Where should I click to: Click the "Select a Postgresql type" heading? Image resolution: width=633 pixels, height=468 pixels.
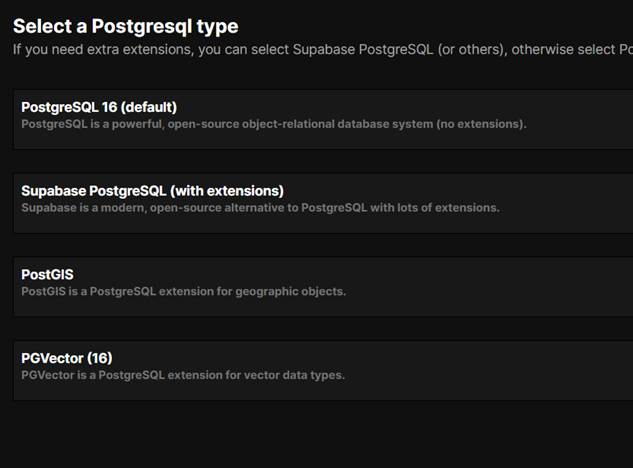pos(125,26)
